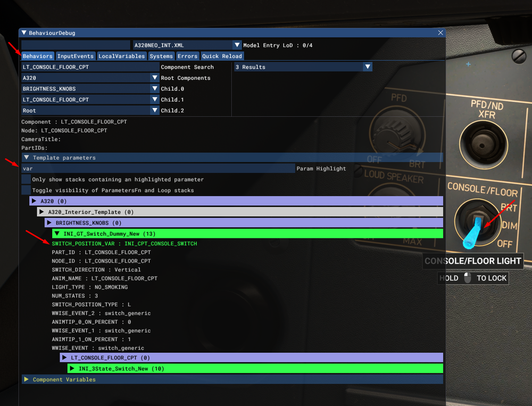
Task: Expand the INI_3State_Switch_New stack
Action: [72, 368]
